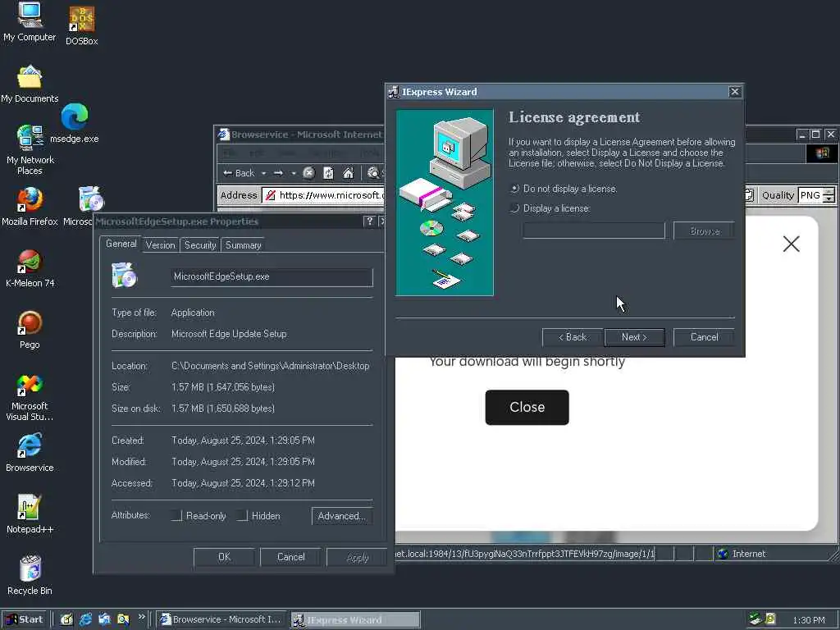Click the MicrosoftEdgeSetup.exe filename field

click(272, 276)
